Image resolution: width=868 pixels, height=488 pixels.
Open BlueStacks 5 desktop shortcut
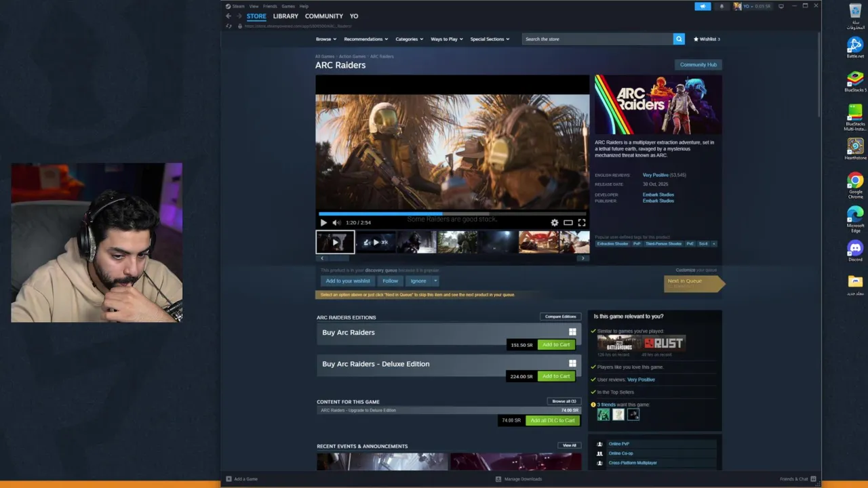[x=855, y=81]
